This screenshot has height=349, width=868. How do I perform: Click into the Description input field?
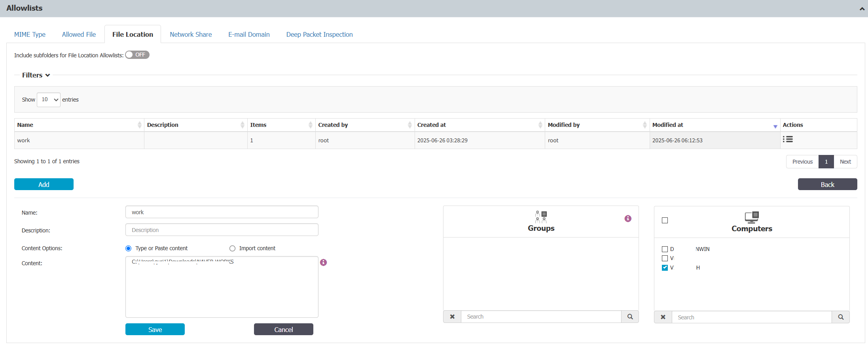point(222,230)
